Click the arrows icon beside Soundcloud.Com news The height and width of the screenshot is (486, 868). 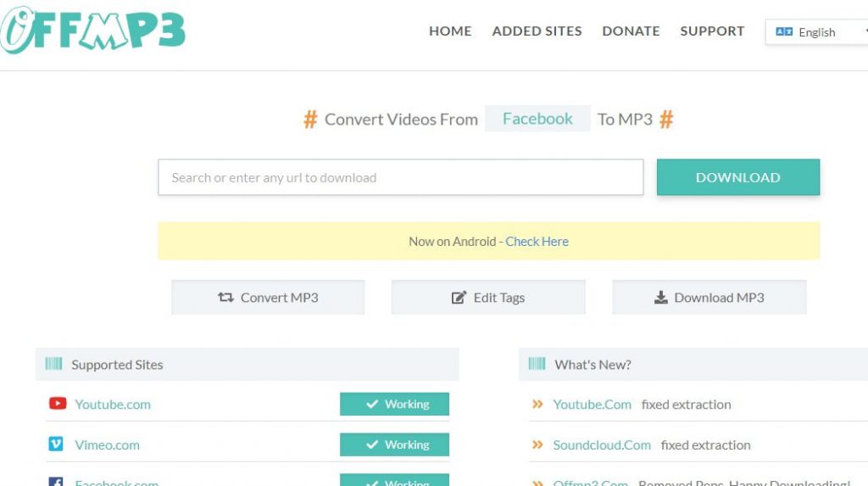tap(537, 444)
